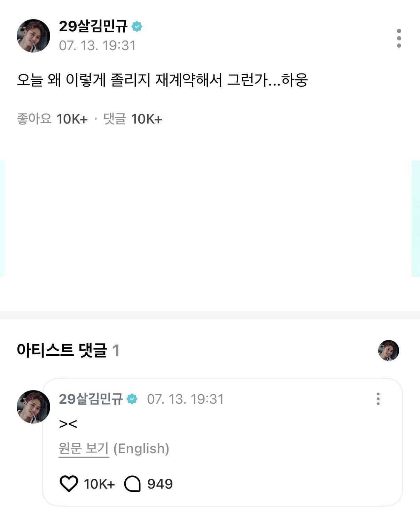Viewport: 420px width, 521px height.
Task: Click 원문 보기 to view the original text
Action: pyautogui.click(x=84, y=449)
